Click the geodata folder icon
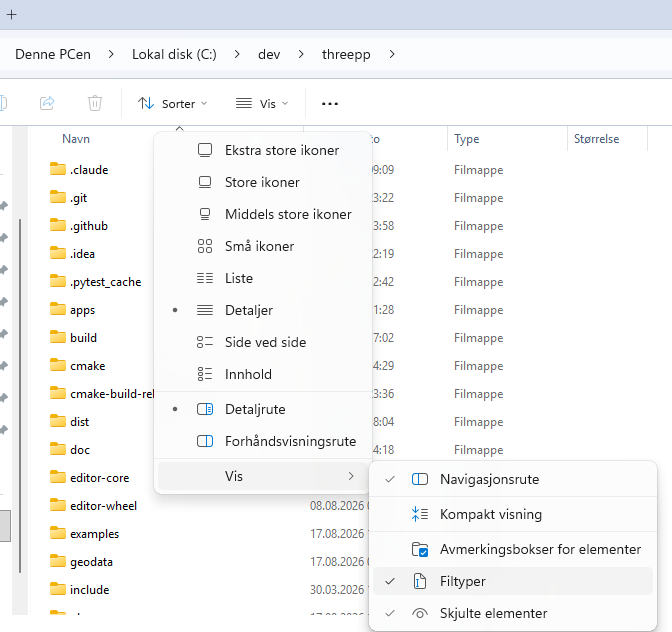The width and height of the screenshot is (672, 632). pyautogui.click(x=58, y=561)
